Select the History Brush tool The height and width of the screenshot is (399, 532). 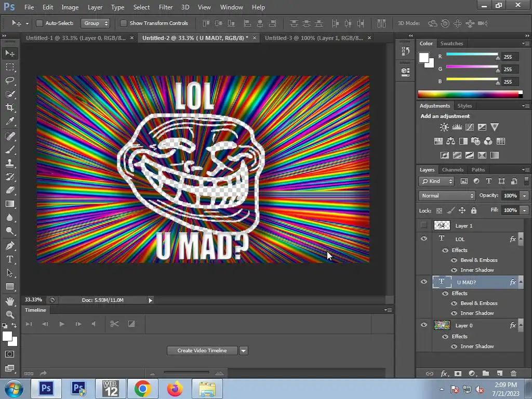[x=10, y=177]
